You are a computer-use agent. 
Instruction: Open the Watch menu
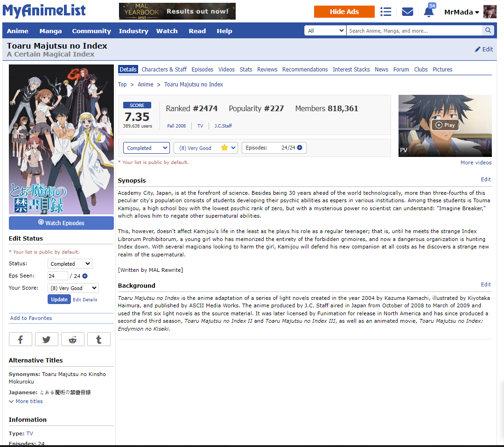(x=167, y=31)
